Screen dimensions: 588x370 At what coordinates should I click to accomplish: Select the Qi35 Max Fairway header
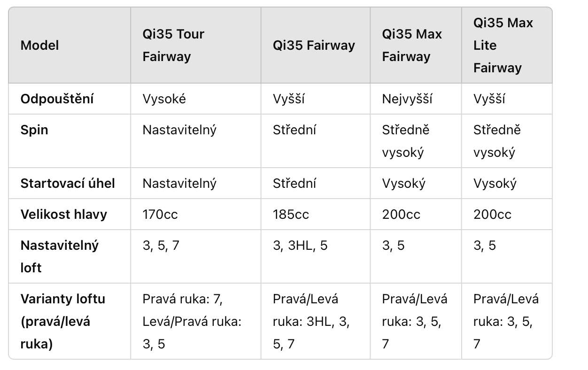coord(412,46)
